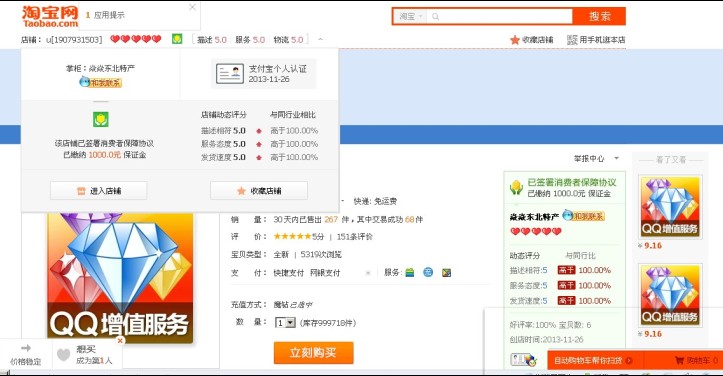This screenshot has width=723, height=376.
Task: Select the 魔钻 recharge option
Action: click(293, 304)
